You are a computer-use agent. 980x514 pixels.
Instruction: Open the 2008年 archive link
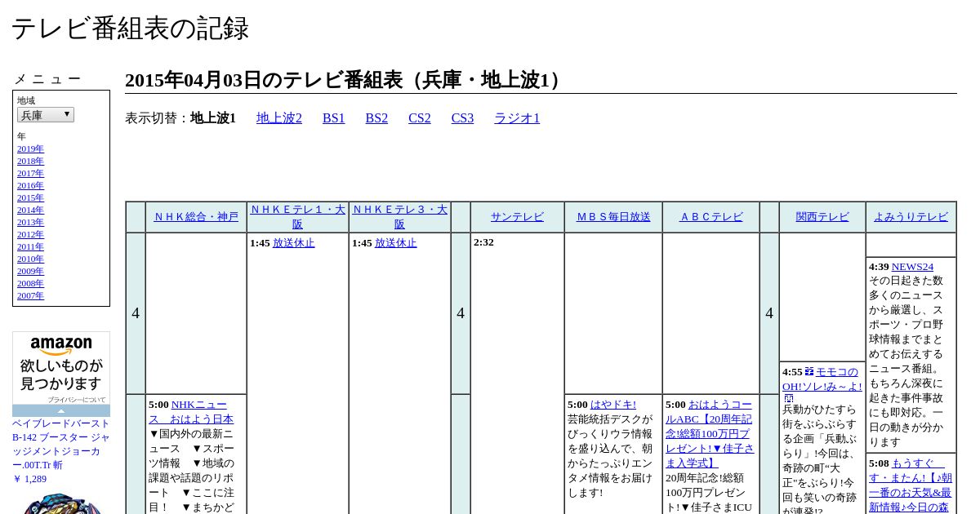click(30, 283)
